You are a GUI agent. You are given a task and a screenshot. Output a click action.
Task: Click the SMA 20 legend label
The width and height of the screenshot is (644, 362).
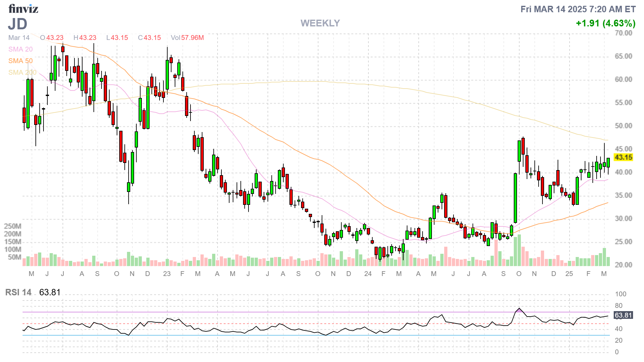pyautogui.click(x=20, y=49)
